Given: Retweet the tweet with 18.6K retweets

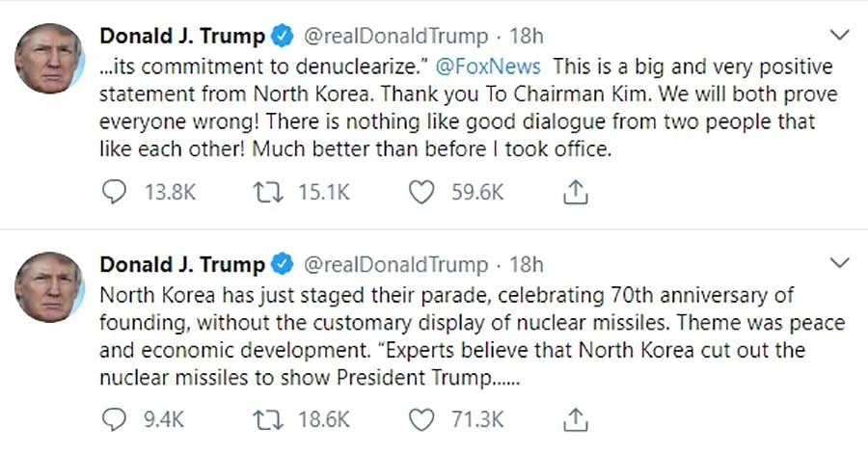Looking at the screenshot, I should coord(268,419).
